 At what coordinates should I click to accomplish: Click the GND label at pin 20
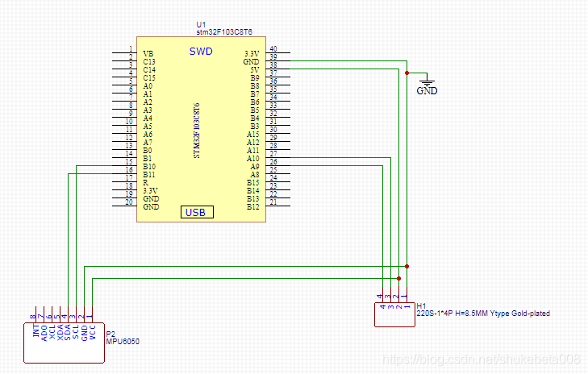(151, 207)
